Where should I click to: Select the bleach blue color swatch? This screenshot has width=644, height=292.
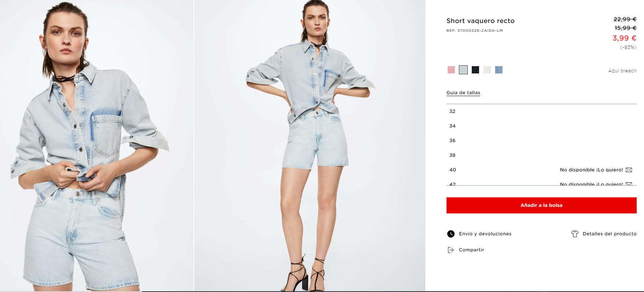(463, 70)
